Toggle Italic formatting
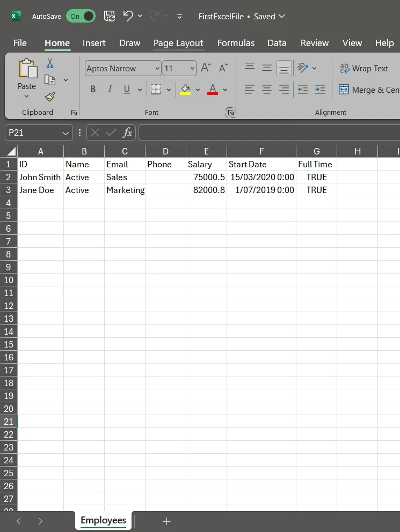 [110, 90]
